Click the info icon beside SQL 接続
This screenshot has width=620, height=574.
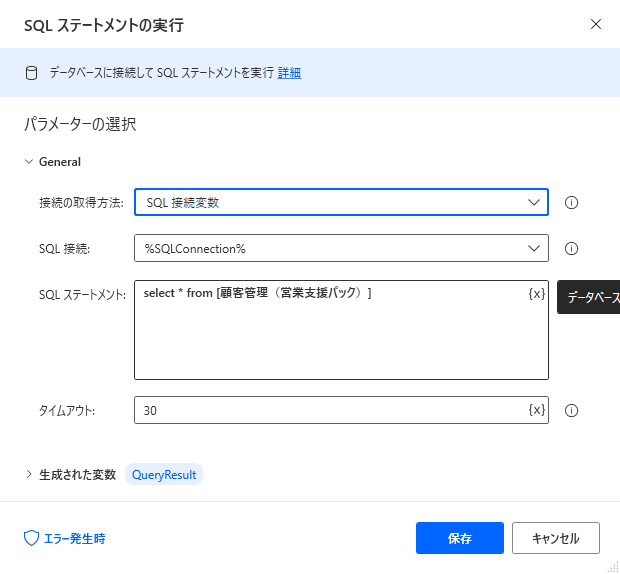572,248
